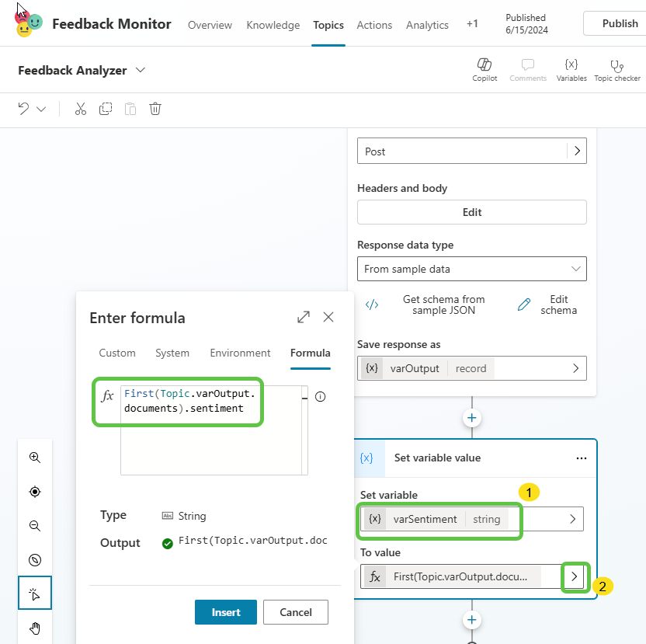The width and height of the screenshot is (646, 644).
Task: Zoom in on the canvas
Action: (x=35, y=458)
